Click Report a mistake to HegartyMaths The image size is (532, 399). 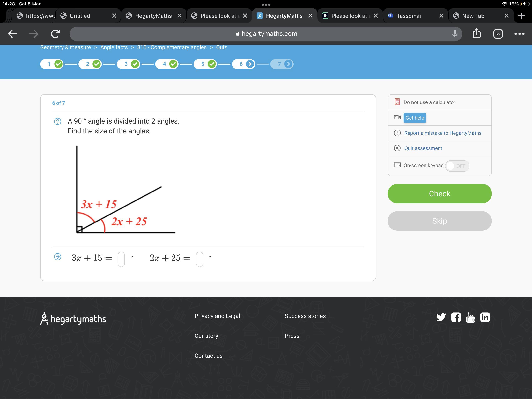tap(443, 133)
